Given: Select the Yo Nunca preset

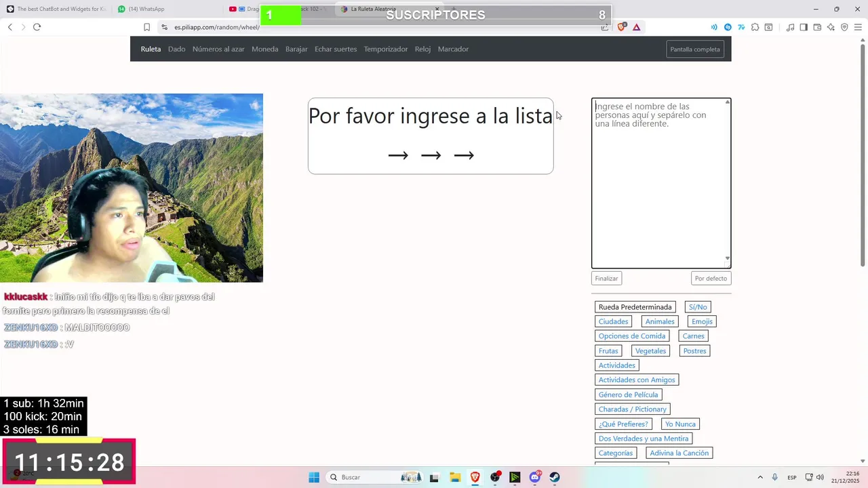Looking at the screenshot, I should coord(680,424).
